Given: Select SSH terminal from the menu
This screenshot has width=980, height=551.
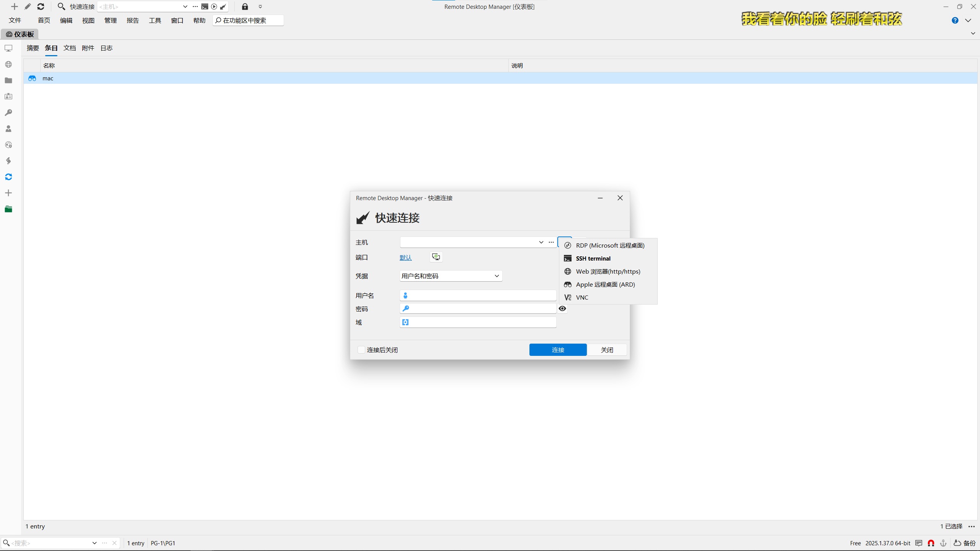Looking at the screenshot, I should point(609,258).
